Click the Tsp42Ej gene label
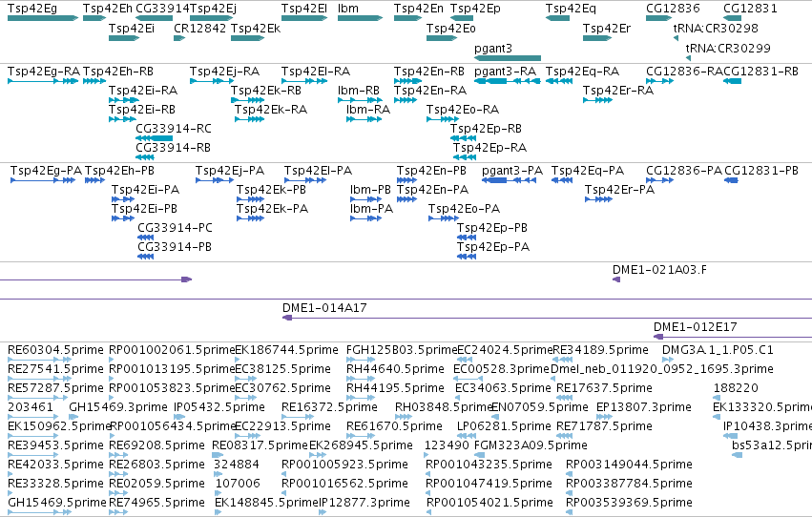Screen dimensions: 812x517 tap(213, 9)
